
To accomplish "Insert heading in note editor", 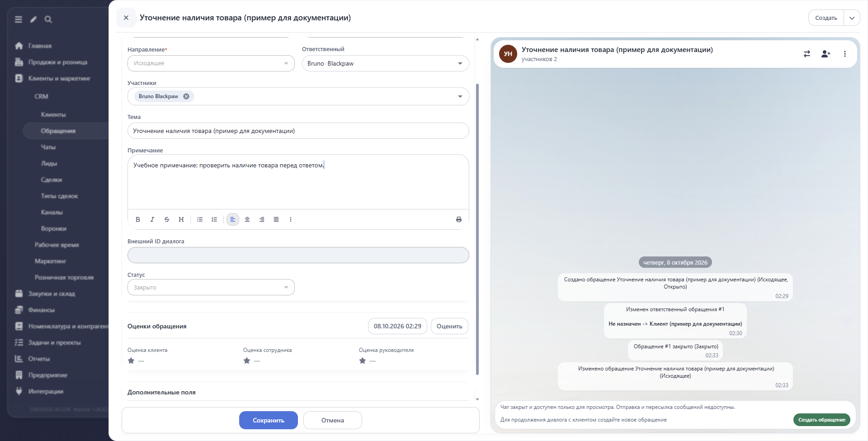I will pos(181,219).
